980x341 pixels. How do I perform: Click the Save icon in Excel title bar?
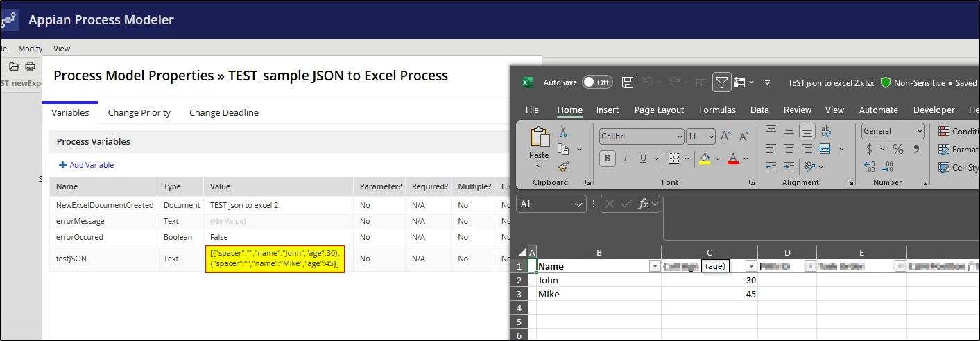[x=628, y=82]
